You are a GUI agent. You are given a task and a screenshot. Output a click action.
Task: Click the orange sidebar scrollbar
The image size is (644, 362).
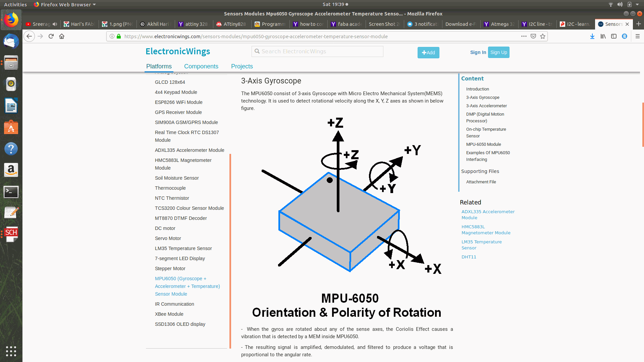coord(230,251)
